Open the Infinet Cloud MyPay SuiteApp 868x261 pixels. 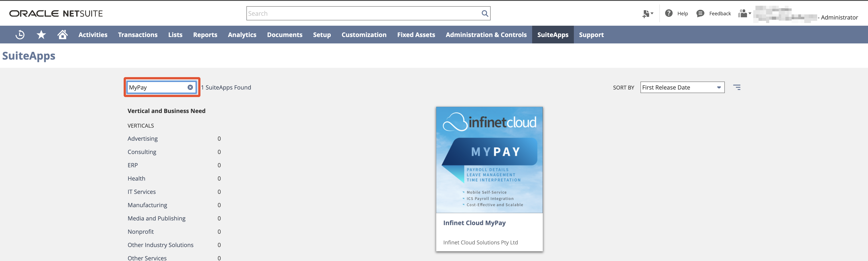point(474,222)
